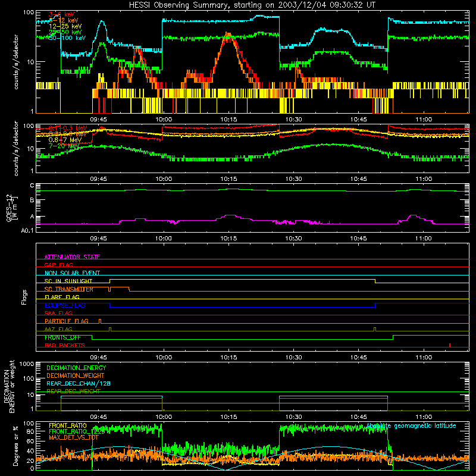Screen dimensions: 476x476
Task: Click '10:00' under the decimation plot
Action: [164, 417]
